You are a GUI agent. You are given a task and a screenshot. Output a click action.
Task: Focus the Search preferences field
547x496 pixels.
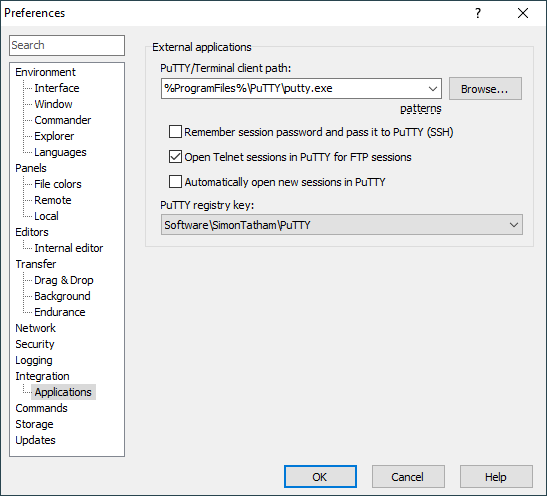[x=67, y=45]
